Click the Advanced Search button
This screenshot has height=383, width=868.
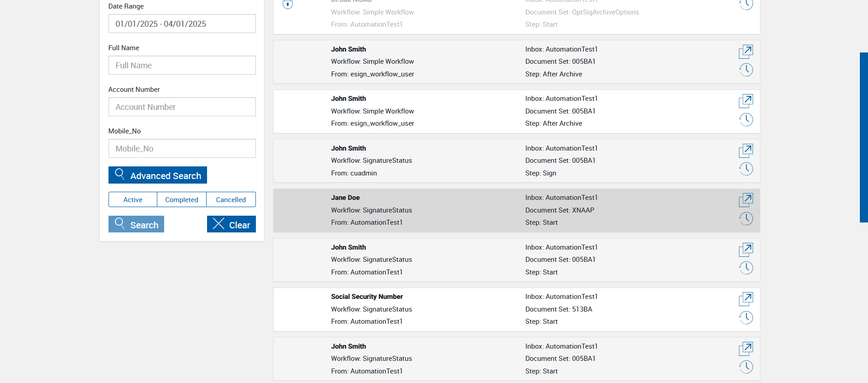[x=158, y=175]
